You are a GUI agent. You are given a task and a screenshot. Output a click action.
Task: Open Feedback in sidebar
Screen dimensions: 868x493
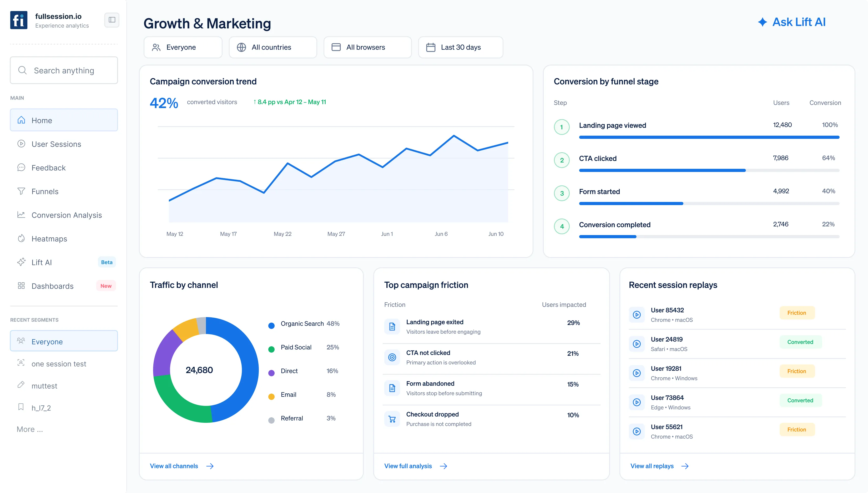pos(64,167)
